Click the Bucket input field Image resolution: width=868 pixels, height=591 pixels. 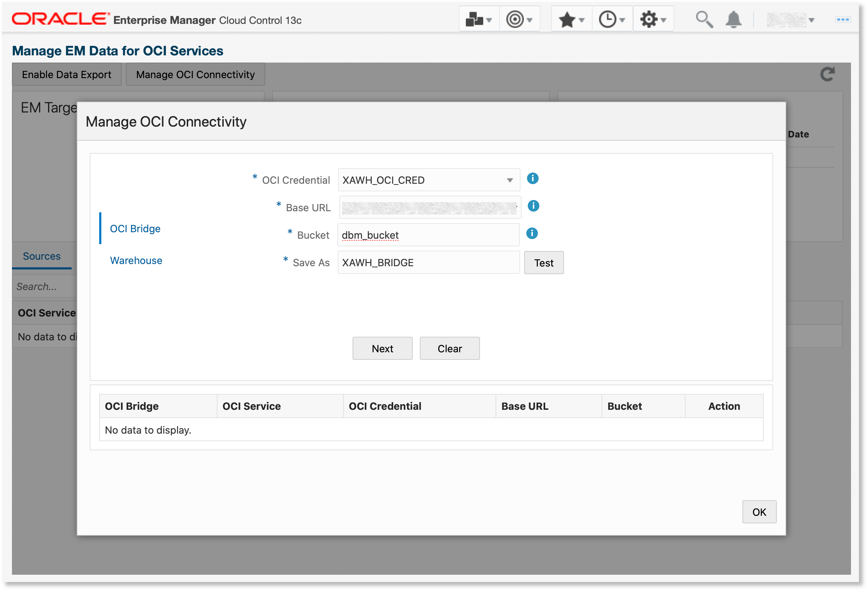click(x=429, y=235)
